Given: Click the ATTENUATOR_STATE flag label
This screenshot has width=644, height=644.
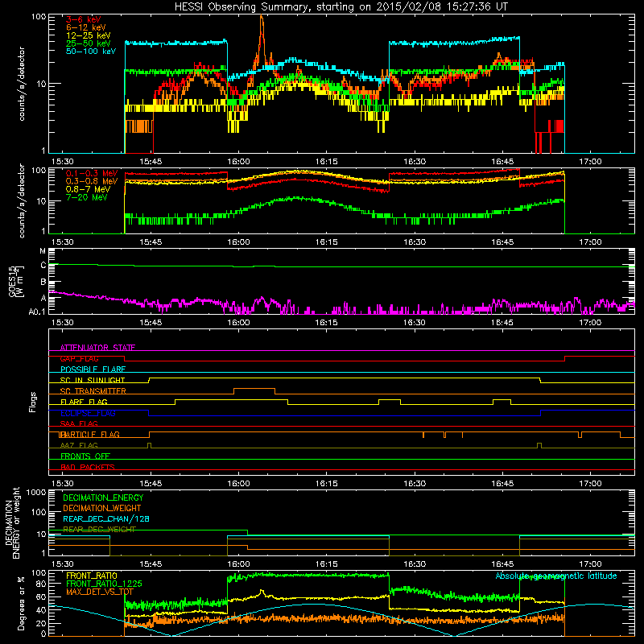Looking at the screenshot, I should click(x=97, y=348).
